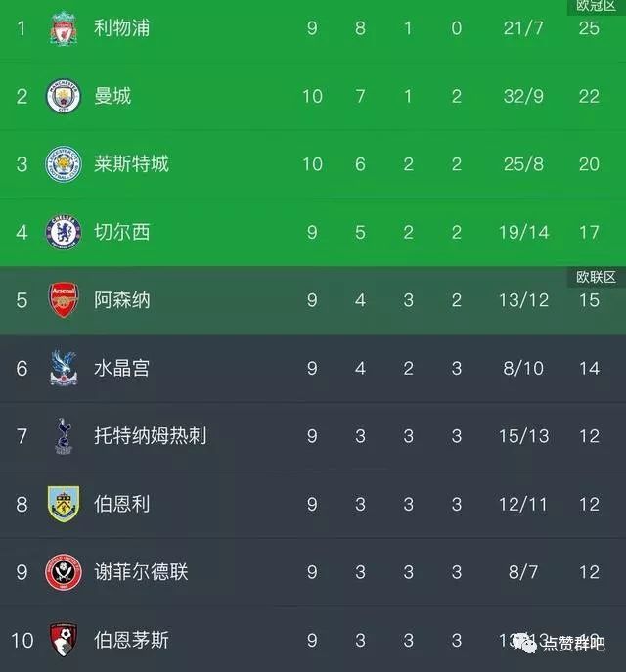Click Manchester City's 32/9 goals figure
This screenshot has height=672, width=626.
[523, 96]
